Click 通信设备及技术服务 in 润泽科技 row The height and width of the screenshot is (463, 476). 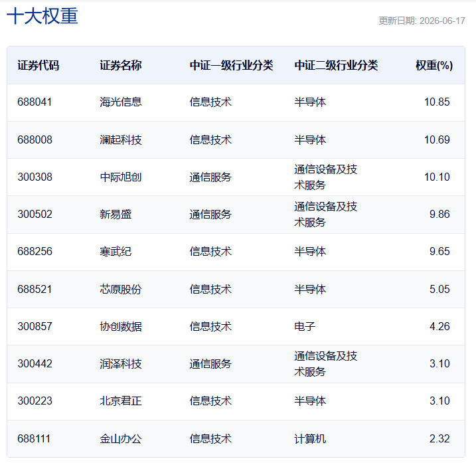(x=325, y=364)
